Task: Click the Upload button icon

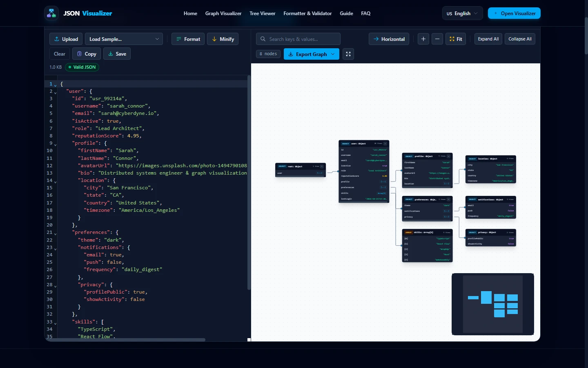Action: click(x=57, y=39)
